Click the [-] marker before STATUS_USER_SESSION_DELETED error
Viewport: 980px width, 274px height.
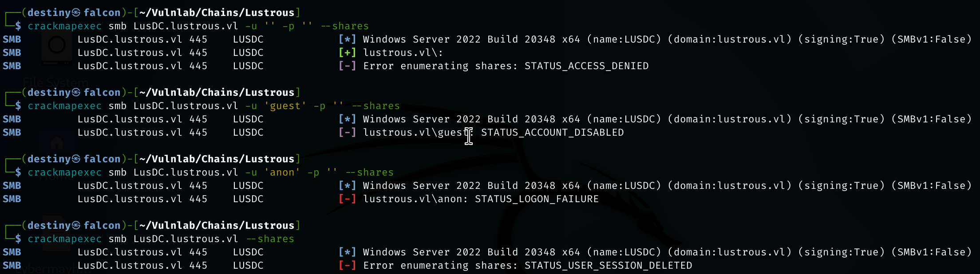click(347, 266)
